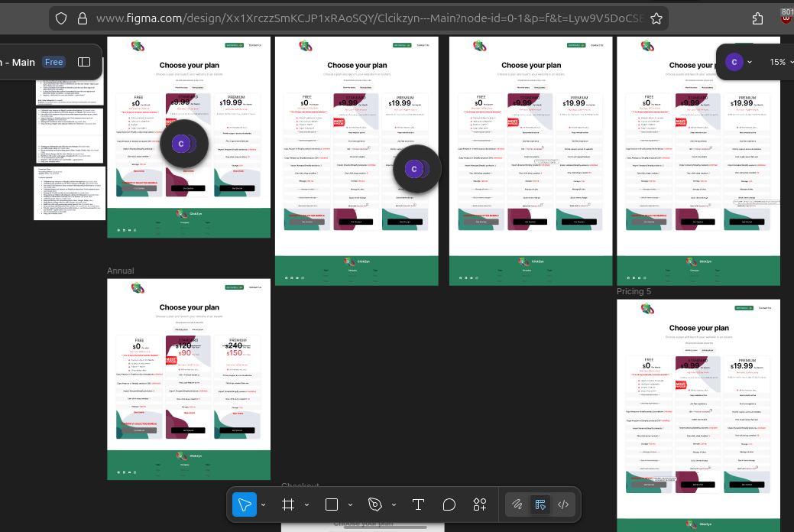The width and height of the screenshot is (794, 532).
Task: Switch to Design mode
Action: (540, 504)
